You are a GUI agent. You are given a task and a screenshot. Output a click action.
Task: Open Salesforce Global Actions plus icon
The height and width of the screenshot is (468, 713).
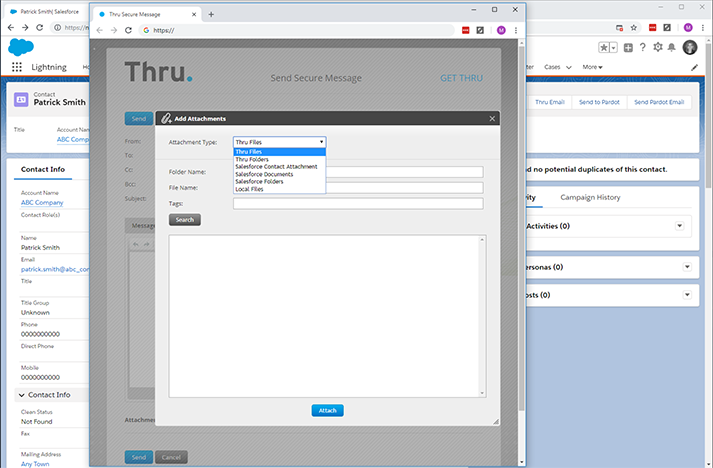click(x=628, y=48)
